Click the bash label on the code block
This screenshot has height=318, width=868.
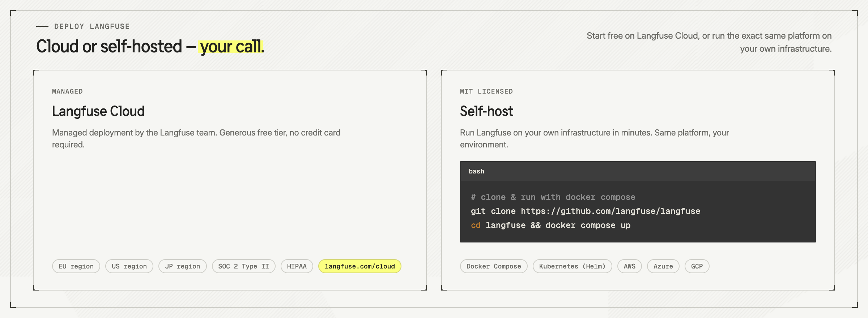pos(476,171)
